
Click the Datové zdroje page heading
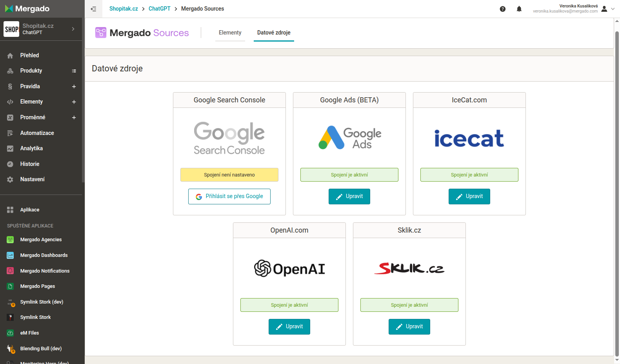117,69
